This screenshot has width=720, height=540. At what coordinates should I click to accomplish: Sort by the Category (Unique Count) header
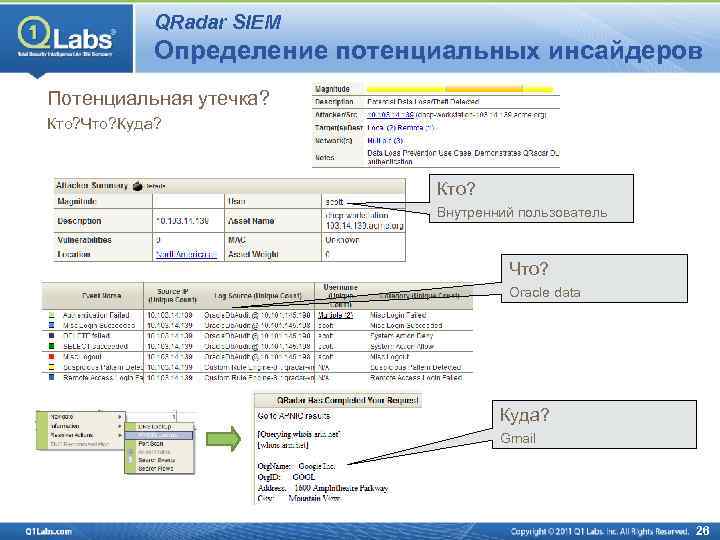(419, 296)
